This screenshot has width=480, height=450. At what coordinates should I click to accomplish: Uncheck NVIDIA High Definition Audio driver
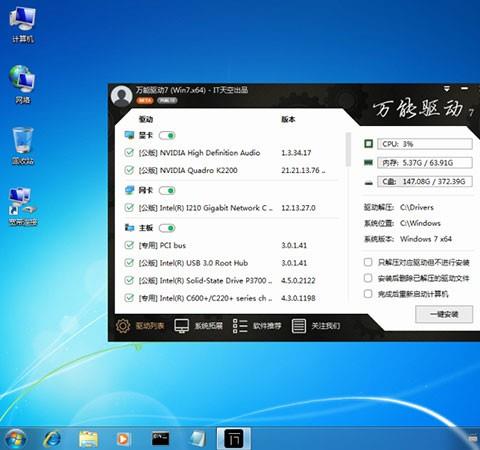coord(129,153)
